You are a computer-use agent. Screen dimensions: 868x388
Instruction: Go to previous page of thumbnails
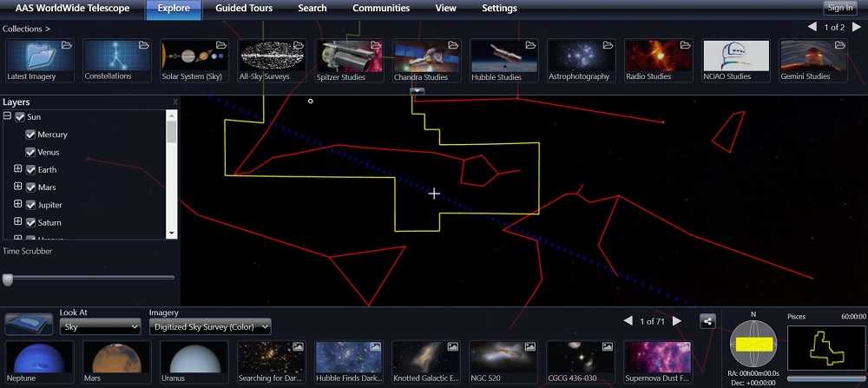628,321
